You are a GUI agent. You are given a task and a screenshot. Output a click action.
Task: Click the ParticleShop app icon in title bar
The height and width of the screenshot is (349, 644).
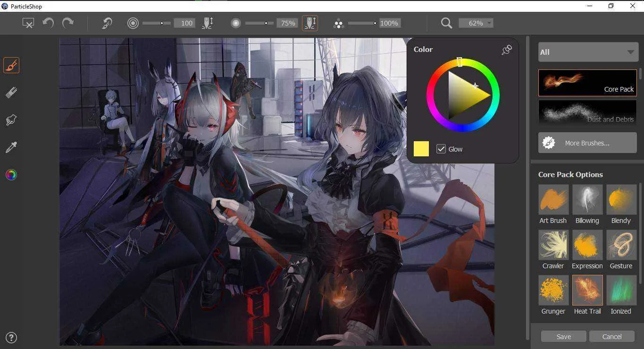tap(5, 6)
